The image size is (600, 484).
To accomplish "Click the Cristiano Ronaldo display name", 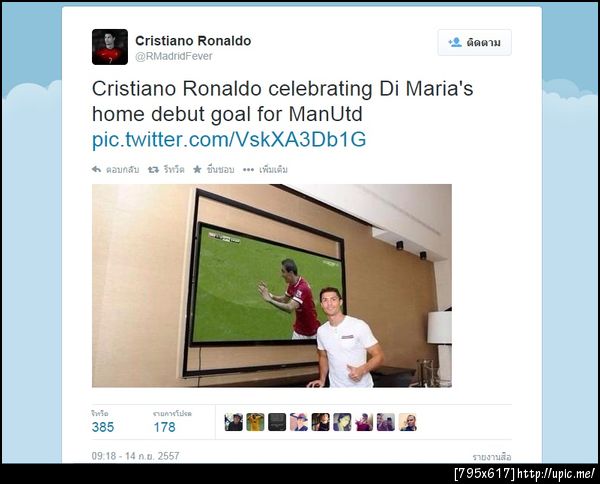I will [193, 41].
